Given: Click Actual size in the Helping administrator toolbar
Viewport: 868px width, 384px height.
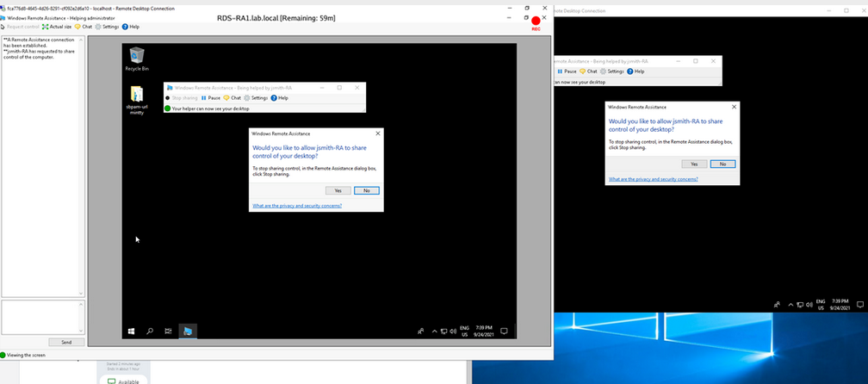Looking at the screenshot, I should [x=57, y=27].
